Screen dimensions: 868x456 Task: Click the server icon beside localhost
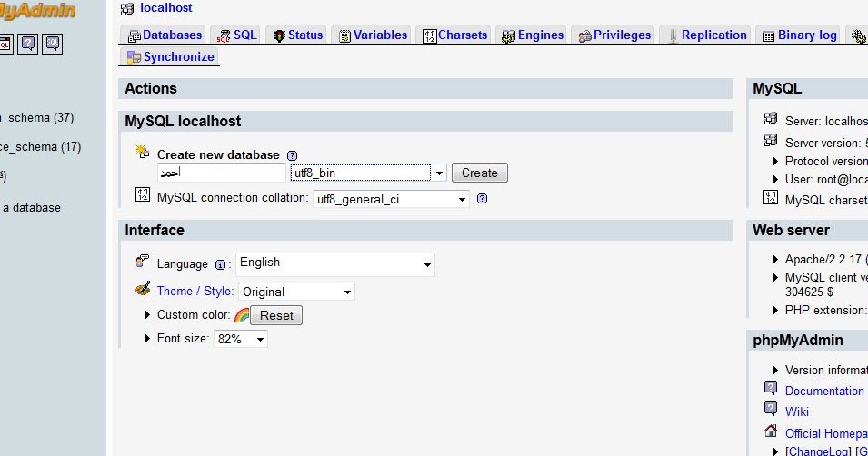(x=126, y=9)
